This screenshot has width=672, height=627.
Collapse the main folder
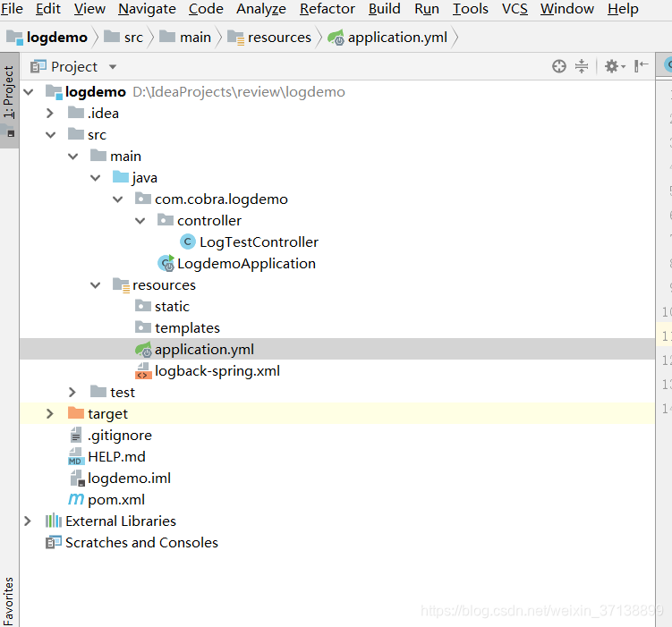coord(72,157)
